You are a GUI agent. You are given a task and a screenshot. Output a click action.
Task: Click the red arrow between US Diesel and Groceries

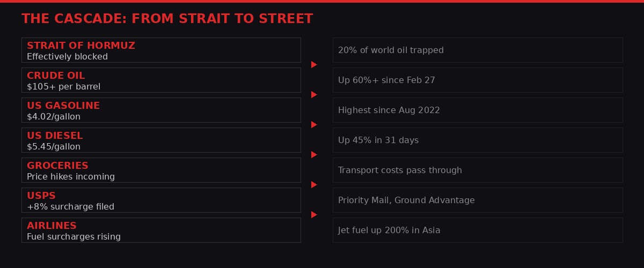pyautogui.click(x=314, y=155)
